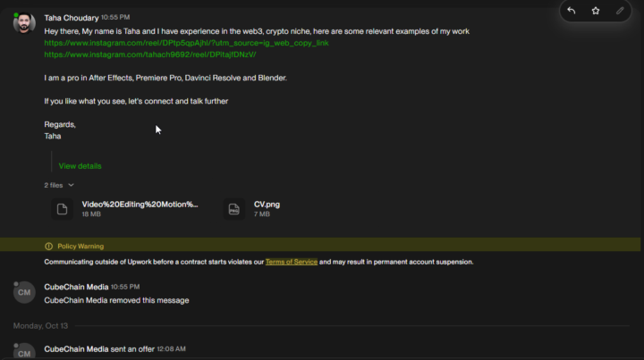Click the View details link
This screenshot has height=360, width=644.
click(80, 166)
